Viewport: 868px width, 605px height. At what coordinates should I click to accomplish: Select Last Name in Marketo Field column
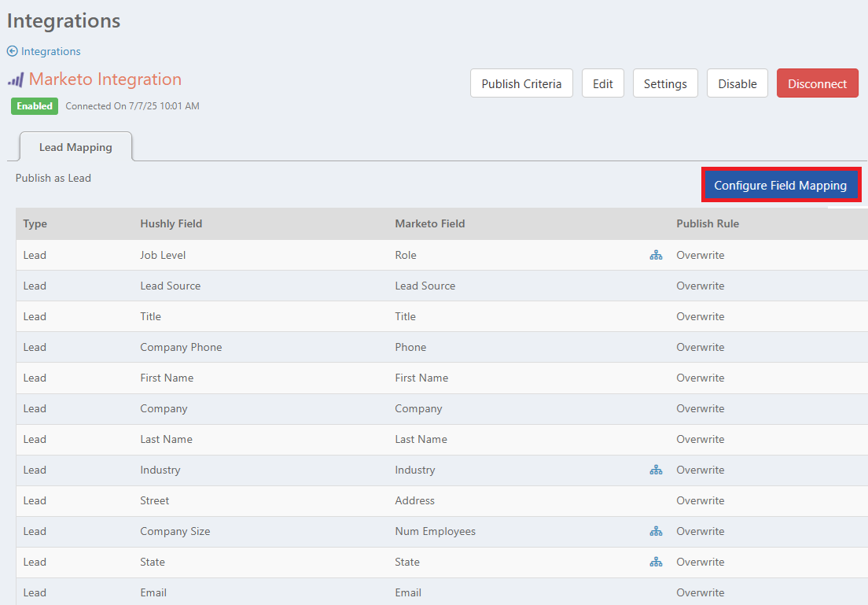[x=421, y=439]
